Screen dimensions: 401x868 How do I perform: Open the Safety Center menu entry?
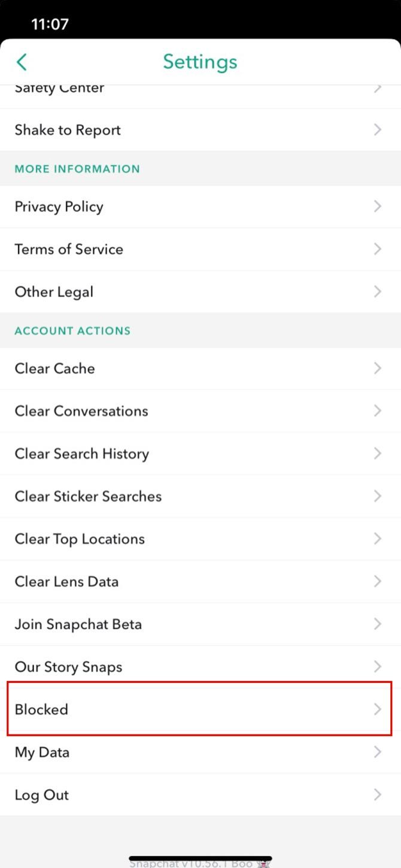(200, 87)
